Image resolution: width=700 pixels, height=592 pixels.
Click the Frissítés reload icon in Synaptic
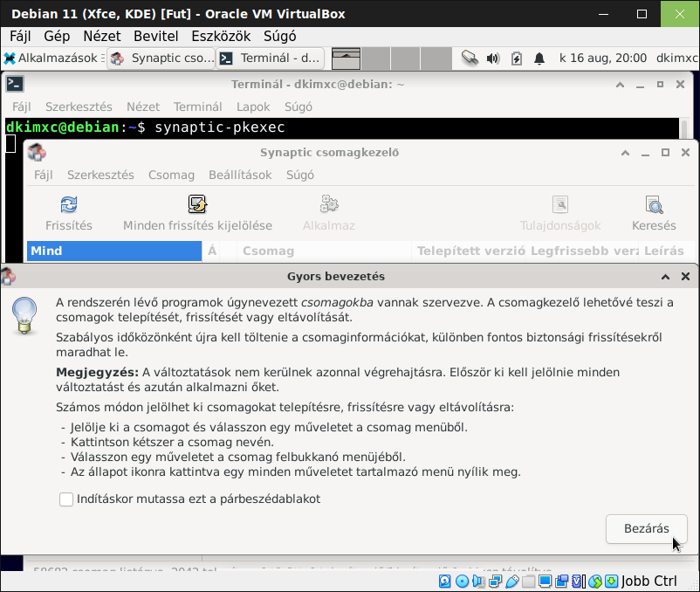tap(69, 204)
